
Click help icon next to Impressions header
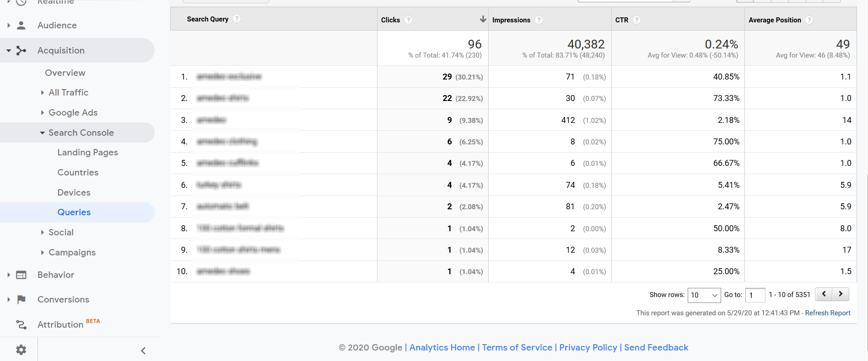(x=539, y=20)
